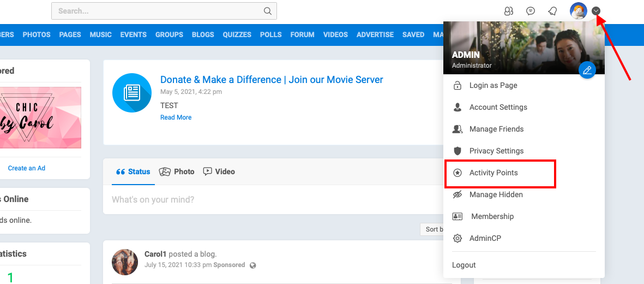Open Carol1 username link
This screenshot has height=284, width=644.
(155, 254)
